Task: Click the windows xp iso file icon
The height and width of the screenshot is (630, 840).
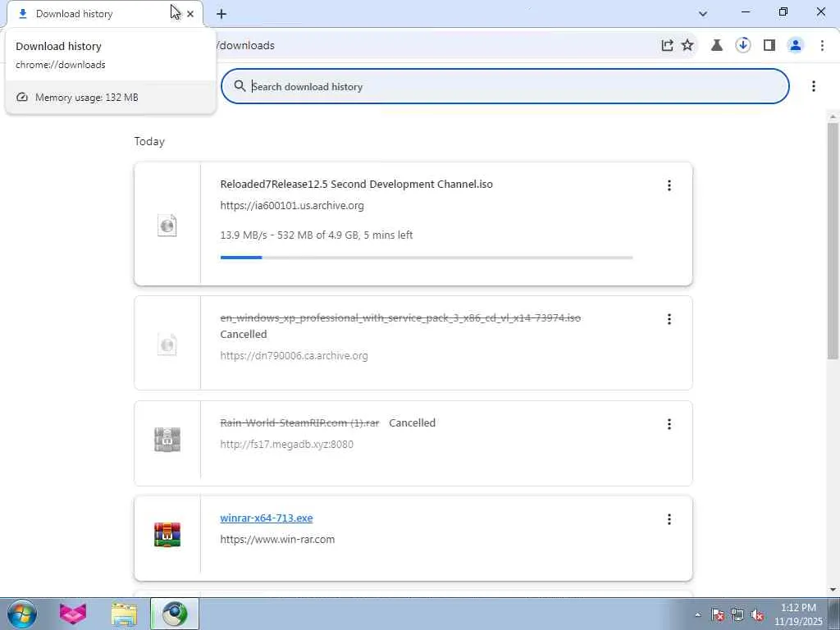Action: point(167,344)
